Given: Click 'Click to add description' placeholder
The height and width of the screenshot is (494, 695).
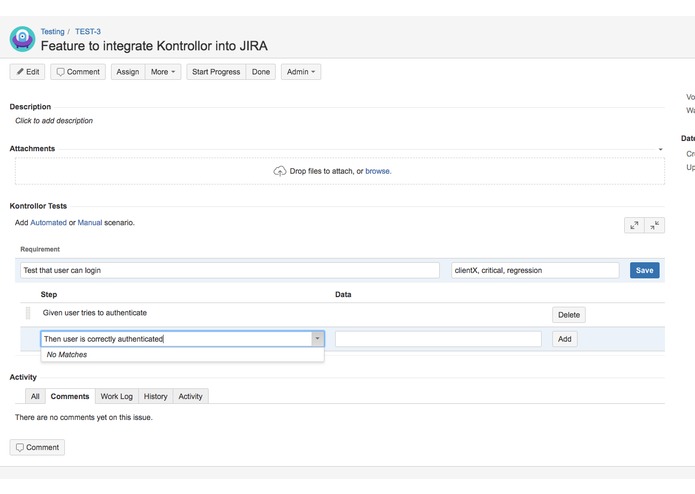Looking at the screenshot, I should click(x=54, y=121).
